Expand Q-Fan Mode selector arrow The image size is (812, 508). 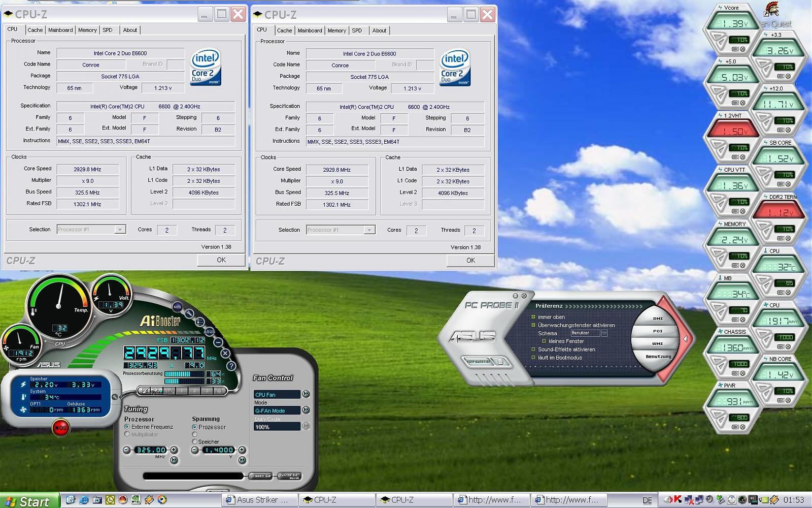tap(306, 409)
